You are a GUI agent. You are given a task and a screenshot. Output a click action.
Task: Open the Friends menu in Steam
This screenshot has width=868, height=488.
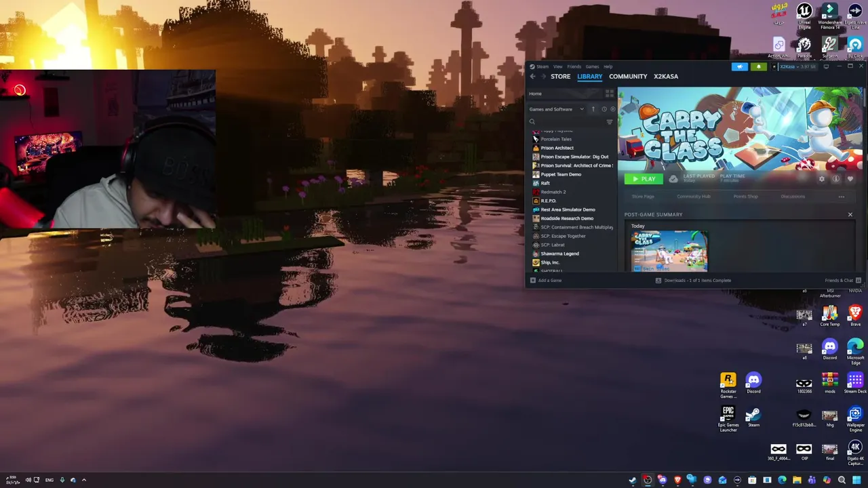point(574,66)
